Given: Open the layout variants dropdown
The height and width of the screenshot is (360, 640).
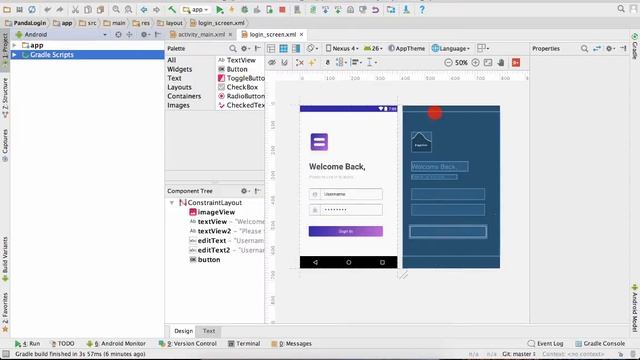Looking at the screenshot, I should (x=483, y=49).
